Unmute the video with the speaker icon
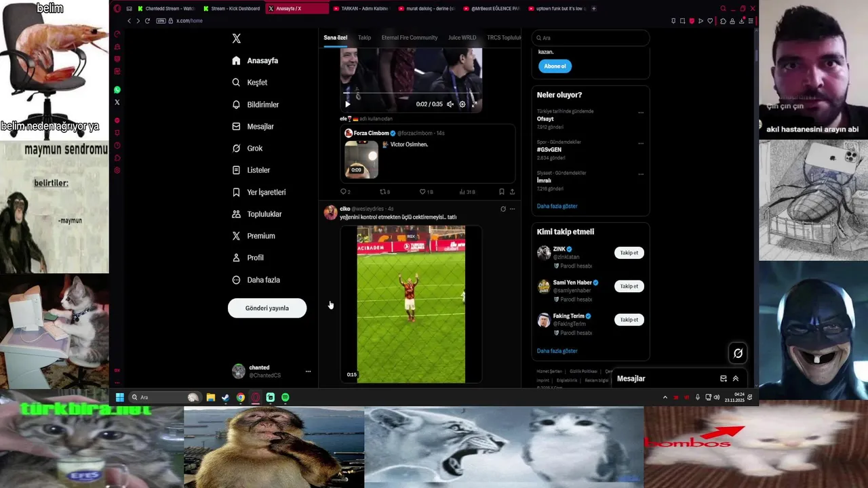868x488 pixels. click(450, 104)
